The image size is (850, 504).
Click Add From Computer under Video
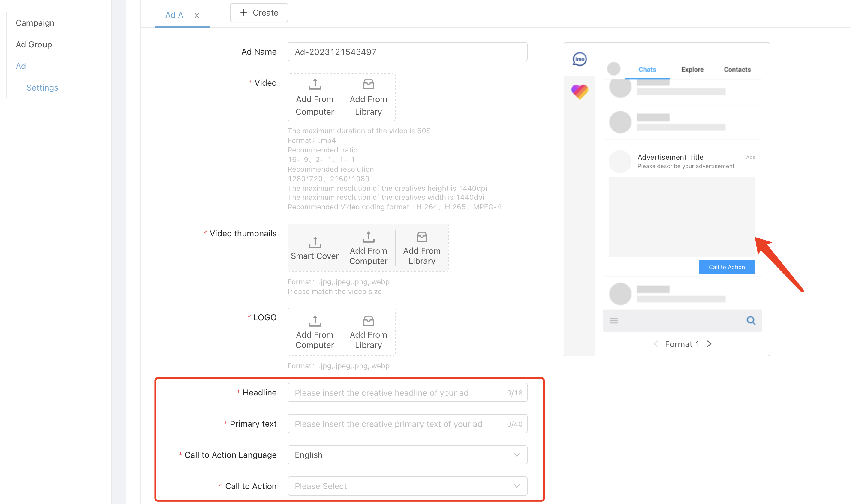(315, 97)
